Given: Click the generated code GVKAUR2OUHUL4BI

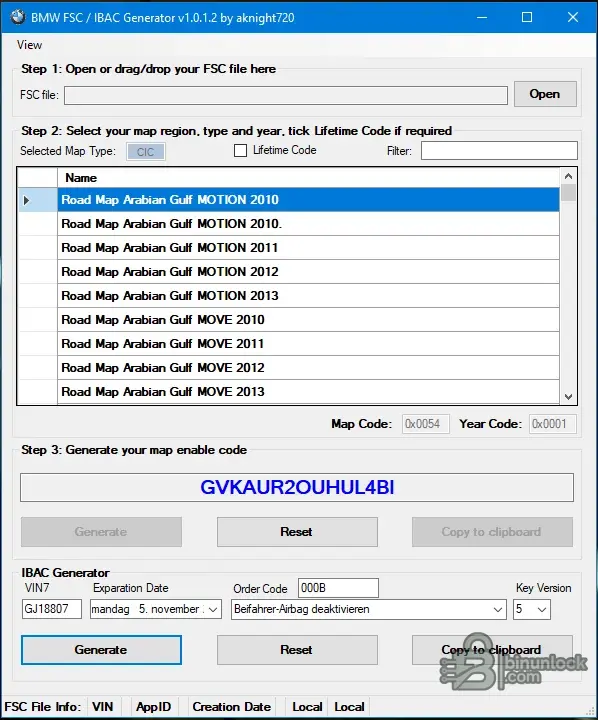Looking at the screenshot, I should coord(297,487).
